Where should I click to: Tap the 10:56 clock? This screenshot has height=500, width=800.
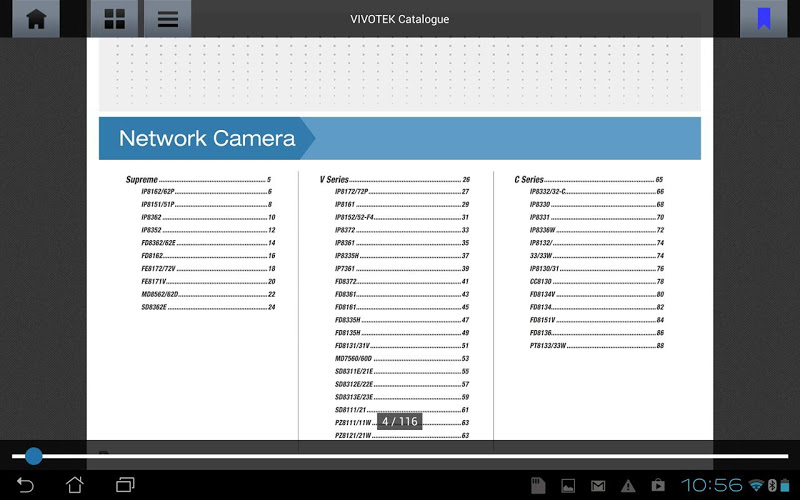coord(711,485)
